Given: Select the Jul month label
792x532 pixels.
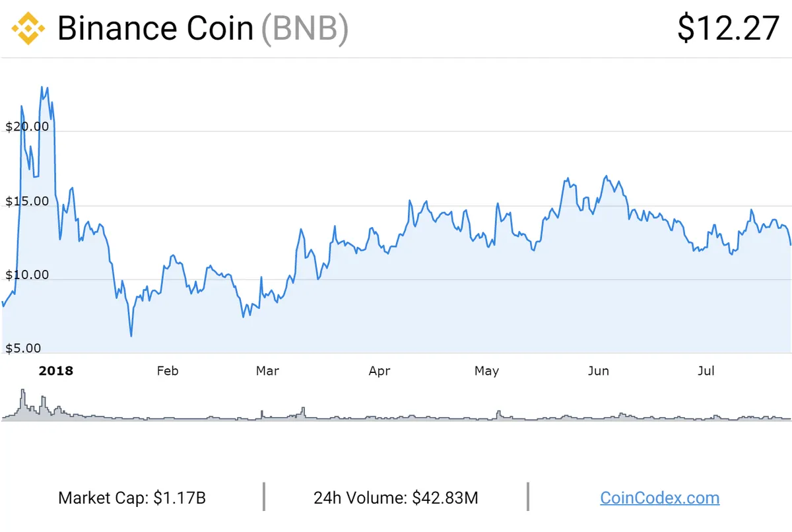Looking at the screenshot, I should point(706,371).
